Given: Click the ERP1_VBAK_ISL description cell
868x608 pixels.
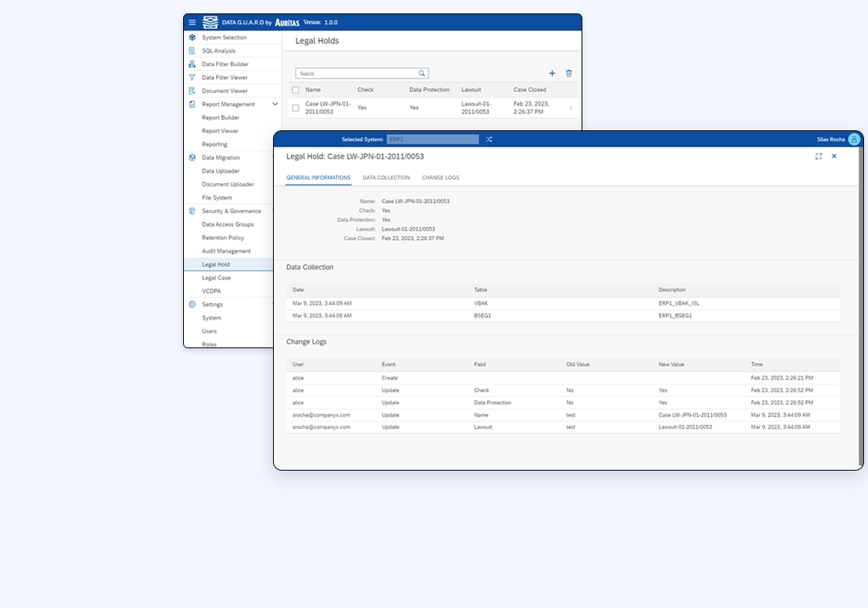Looking at the screenshot, I should pyautogui.click(x=679, y=303).
